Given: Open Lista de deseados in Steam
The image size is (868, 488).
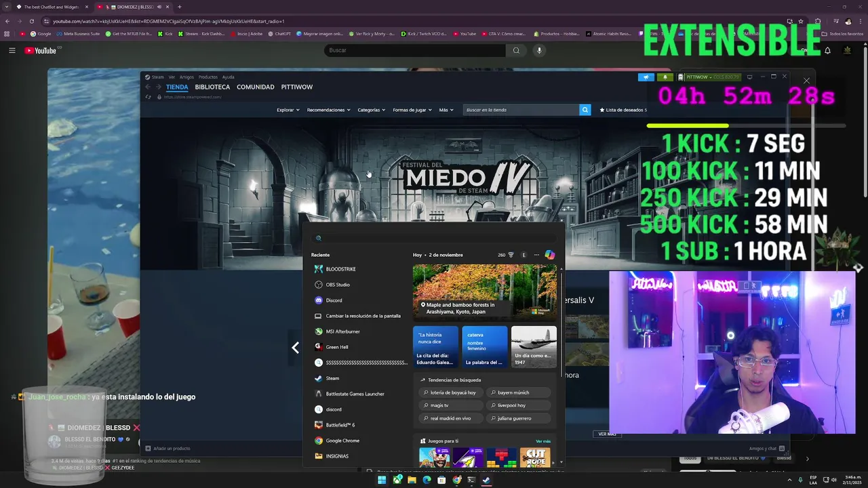Looking at the screenshot, I should click(623, 110).
